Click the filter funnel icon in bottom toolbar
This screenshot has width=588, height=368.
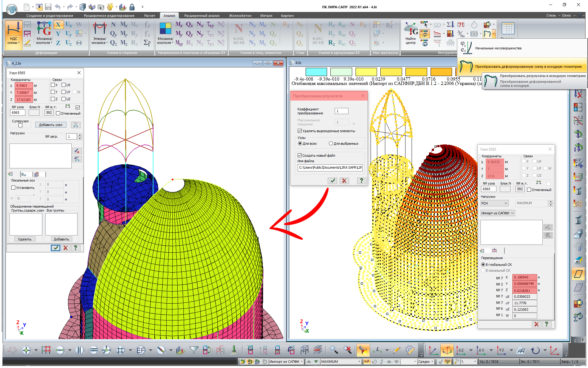[x=194, y=350]
